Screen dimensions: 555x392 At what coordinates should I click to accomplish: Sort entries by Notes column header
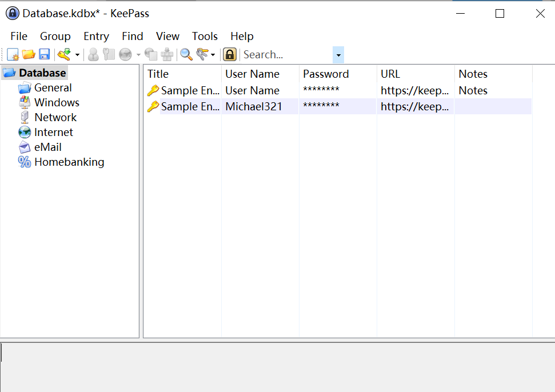click(493, 74)
